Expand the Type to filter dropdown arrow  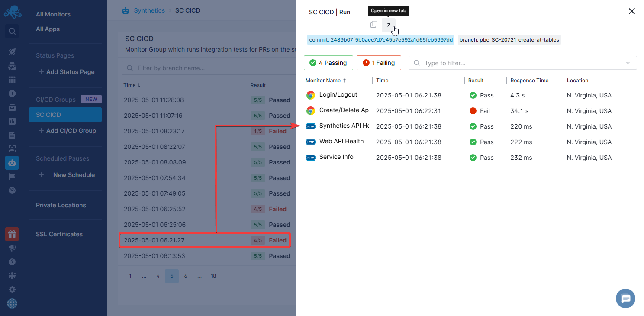pos(628,63)
